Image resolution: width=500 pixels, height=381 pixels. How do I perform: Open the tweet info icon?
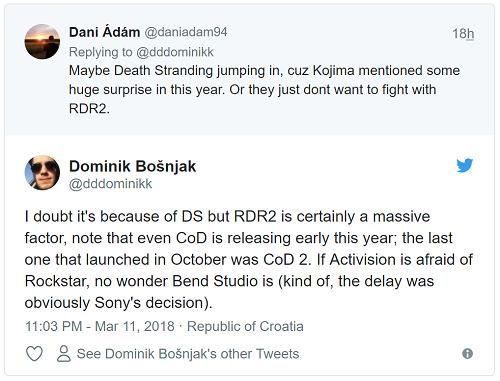(467, 354)
